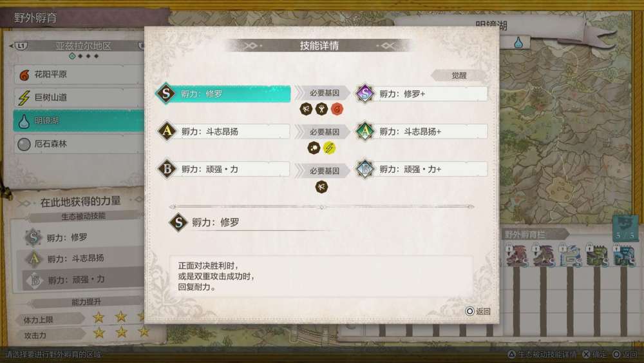The image size is (644, 363).
Task: Choose 巨树山道 thunder area
Action: pos(78,97)
